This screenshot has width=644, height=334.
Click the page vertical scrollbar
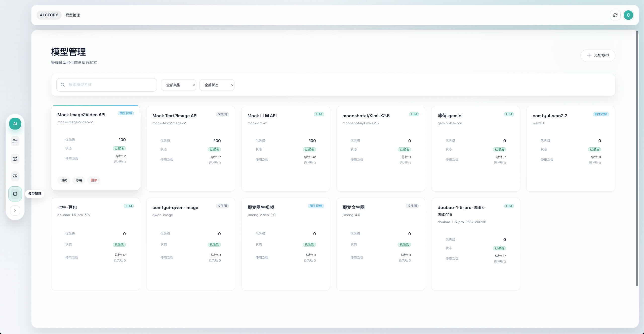(x=637, y=158)
